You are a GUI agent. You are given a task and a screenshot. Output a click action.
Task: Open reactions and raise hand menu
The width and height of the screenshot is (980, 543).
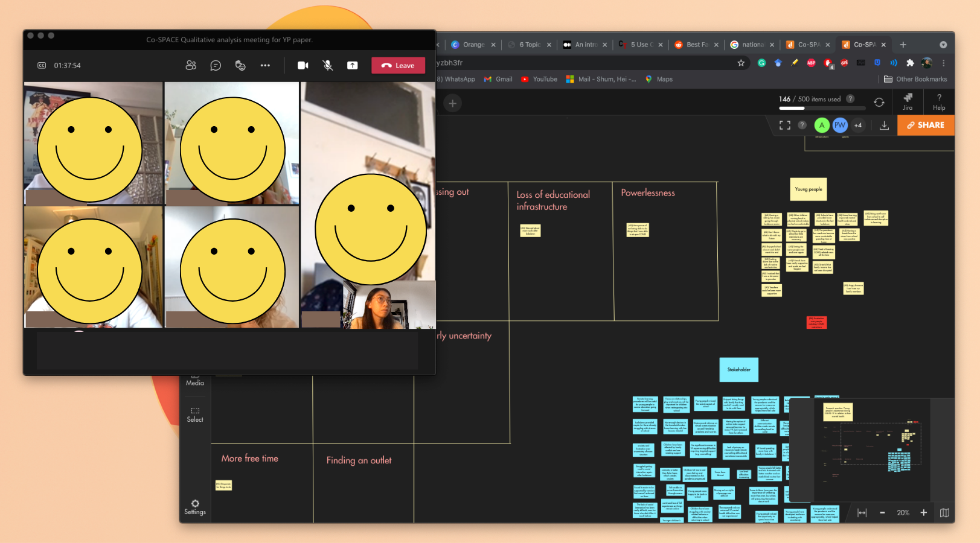coord(240,65)
